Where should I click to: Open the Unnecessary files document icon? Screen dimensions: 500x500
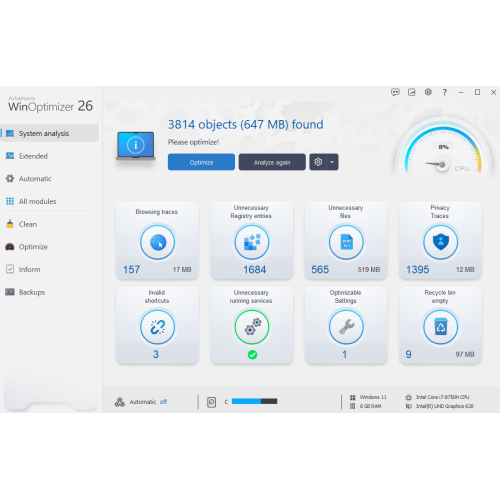pyautogui.click(x=346, y=242)
